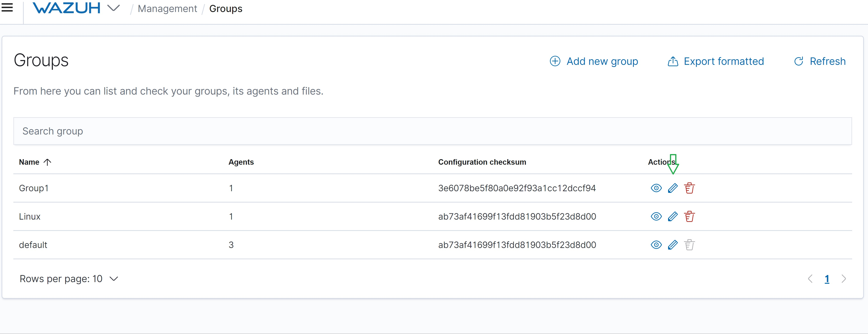Open the hamburger navigation menu
The image size is (868, 334).
point(7,8)
